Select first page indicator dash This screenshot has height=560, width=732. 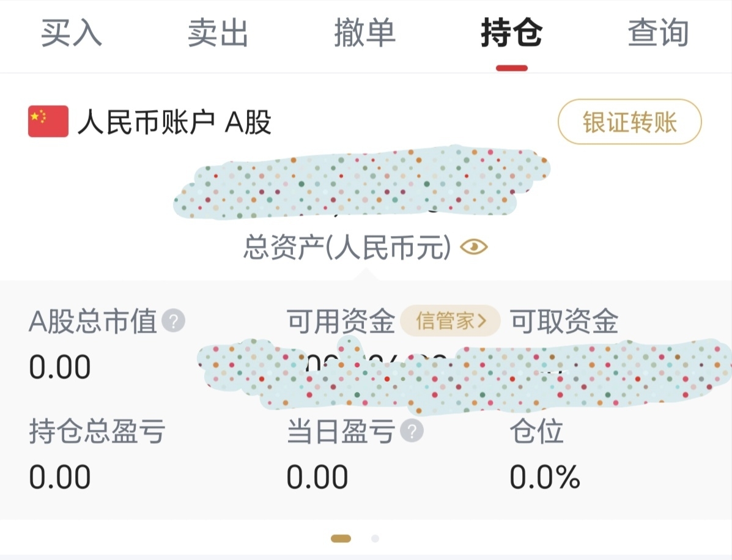tap(341, 539)
